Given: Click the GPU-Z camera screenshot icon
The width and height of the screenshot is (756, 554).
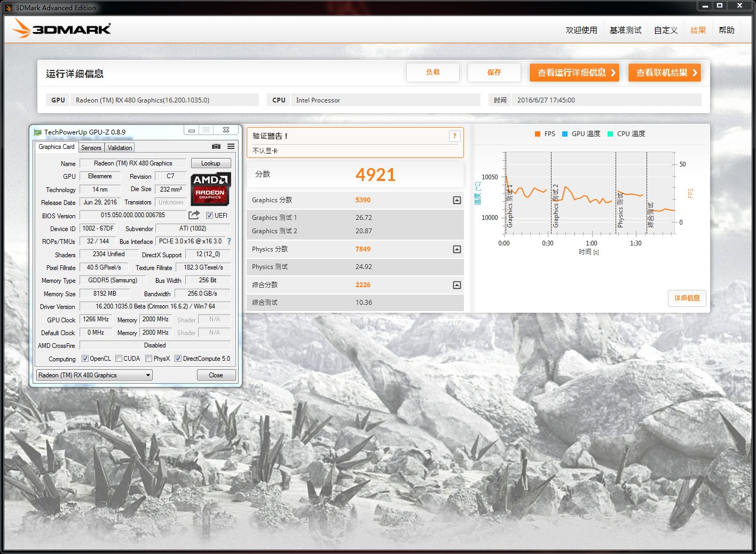Looking at the screenshot, I should pos(216,146).
